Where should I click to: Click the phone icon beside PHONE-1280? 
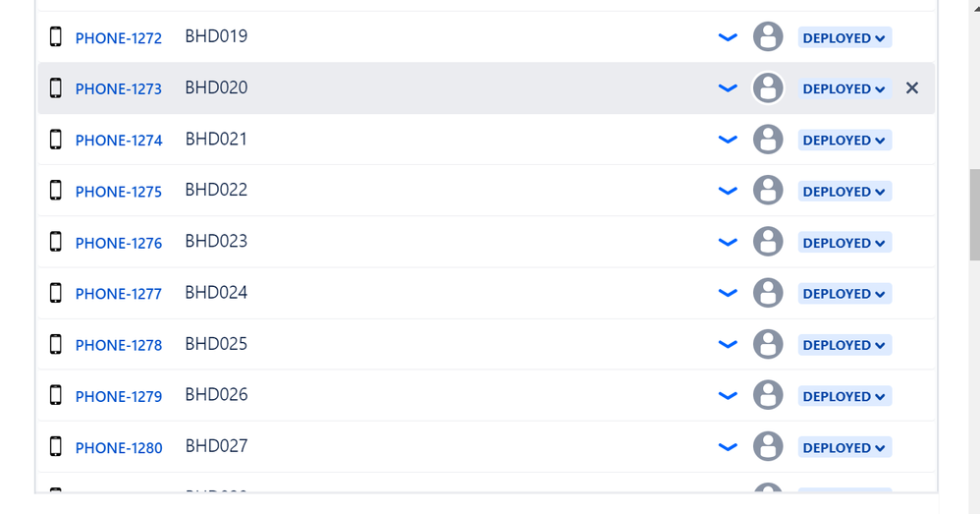click(56, 446)
